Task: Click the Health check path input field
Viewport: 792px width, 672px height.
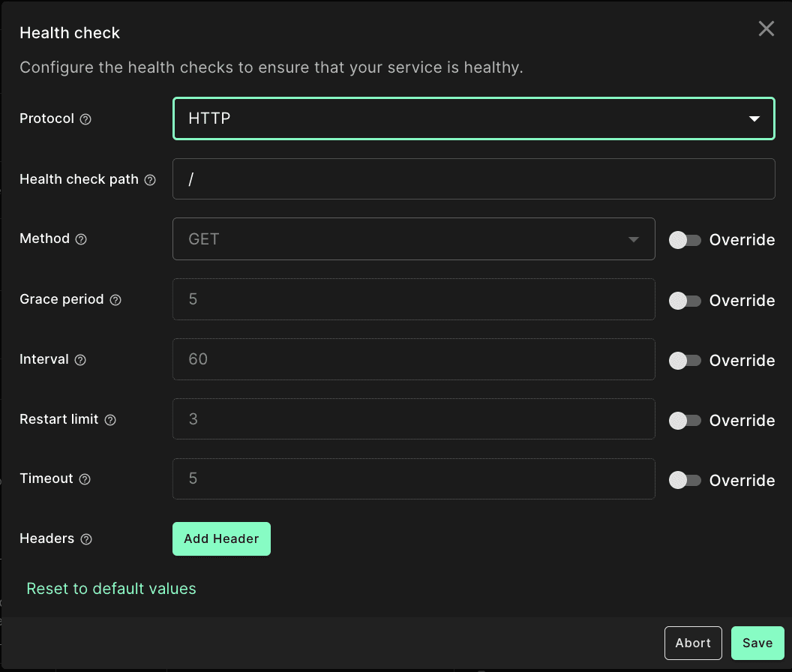Action: click(473, 179)
